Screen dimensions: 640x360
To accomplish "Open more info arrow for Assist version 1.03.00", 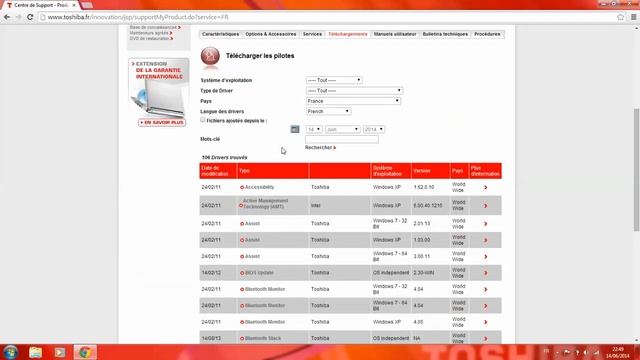I will click(485, 240).
